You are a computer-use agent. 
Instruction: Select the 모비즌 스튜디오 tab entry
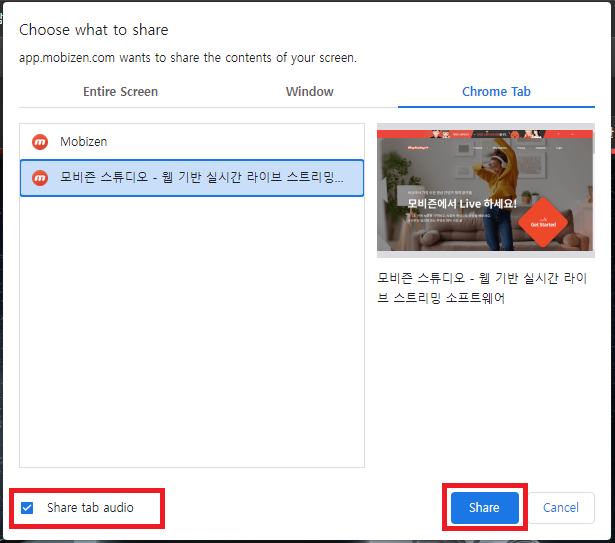[x=192, y=178]
